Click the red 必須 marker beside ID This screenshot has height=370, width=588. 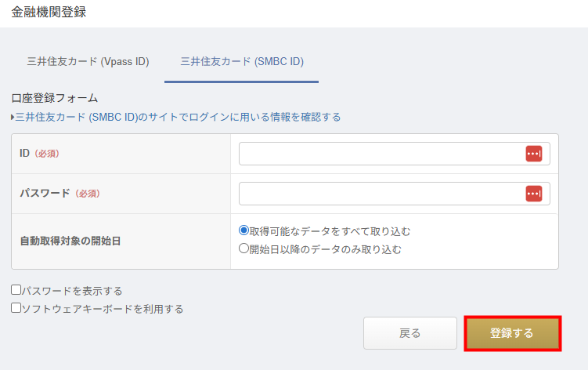pos(46,154)
